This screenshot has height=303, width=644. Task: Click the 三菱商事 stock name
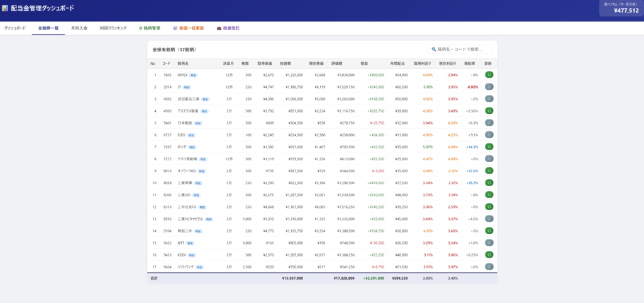coord(185,183)
